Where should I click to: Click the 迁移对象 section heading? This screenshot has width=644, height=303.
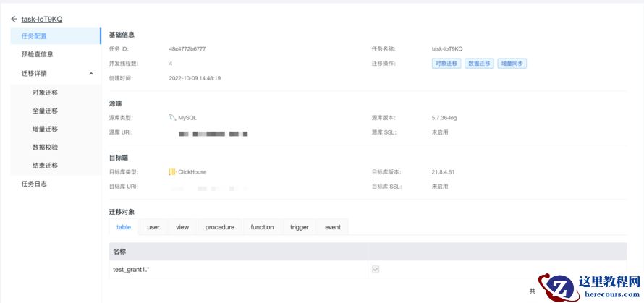tap(122, 213)
